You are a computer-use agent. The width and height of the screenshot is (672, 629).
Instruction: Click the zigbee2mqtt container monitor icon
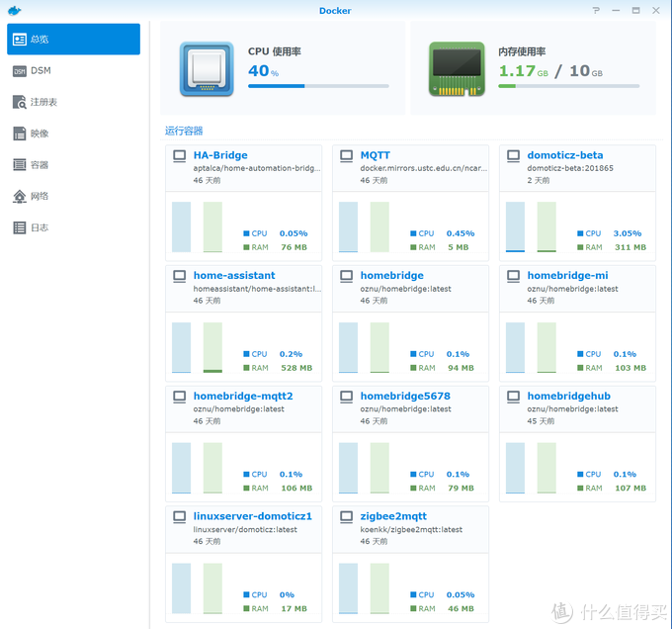347,516
